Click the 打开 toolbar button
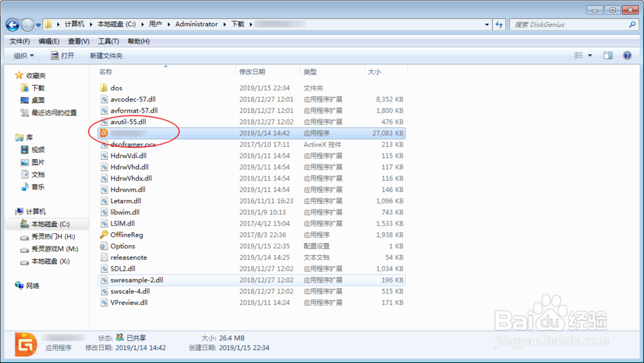The width and height of the screenshot is (644, 363). coord(62,55)
